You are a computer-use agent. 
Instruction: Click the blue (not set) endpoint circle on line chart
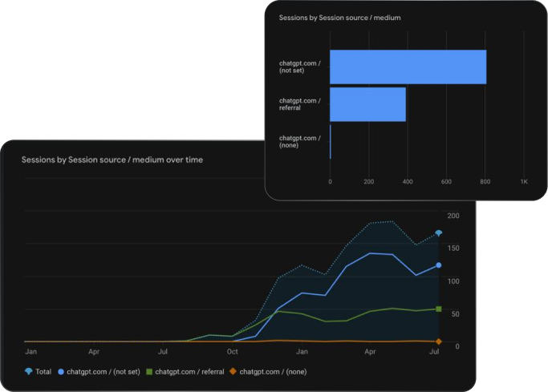tap(439, 265)
